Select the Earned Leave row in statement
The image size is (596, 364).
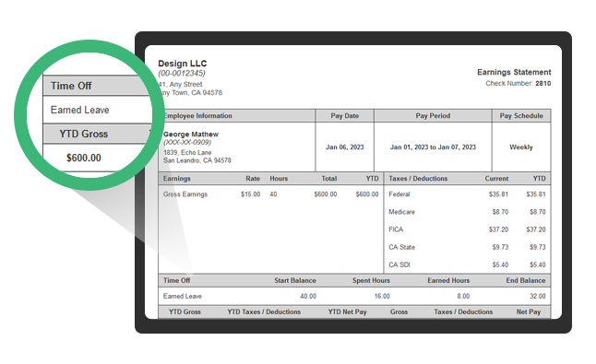tap(354, 296)
